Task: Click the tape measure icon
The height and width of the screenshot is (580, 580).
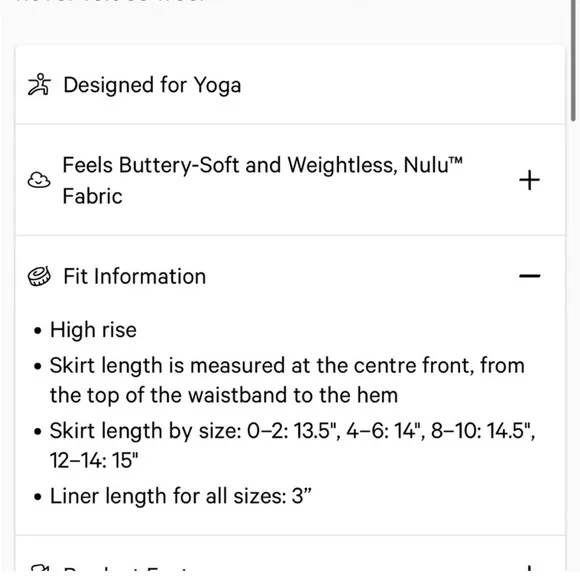Action: [x=39, y=276]
